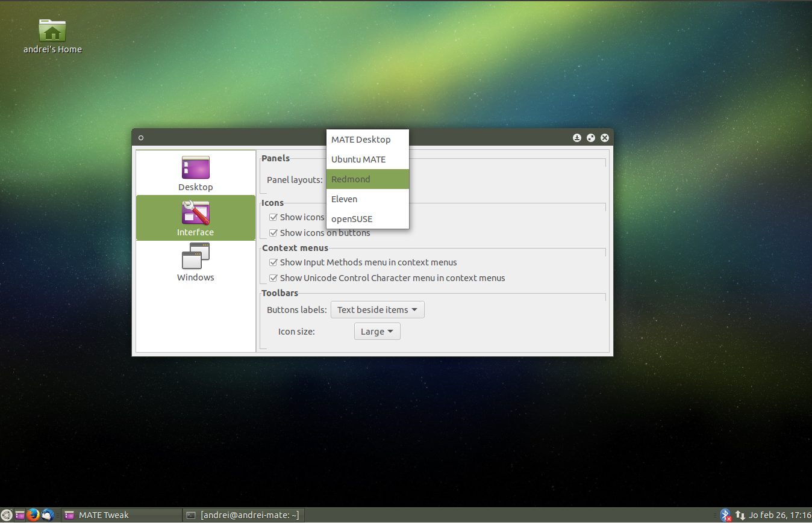
Task: Switch to the Windows category
Action: [195, 262]
